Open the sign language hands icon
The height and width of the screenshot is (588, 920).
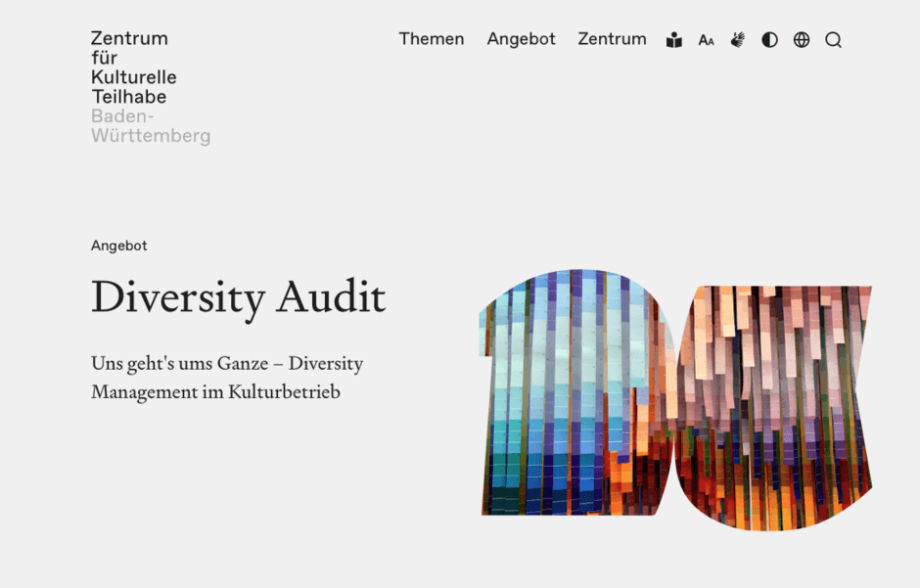pyautogui.click(x=738, y=40)
